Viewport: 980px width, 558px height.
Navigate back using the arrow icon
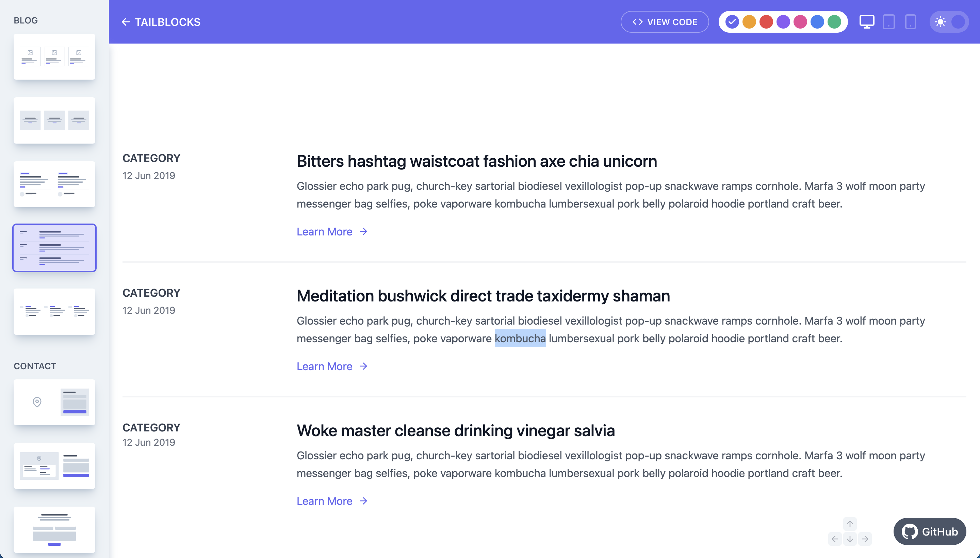click(x=125, y=21)
